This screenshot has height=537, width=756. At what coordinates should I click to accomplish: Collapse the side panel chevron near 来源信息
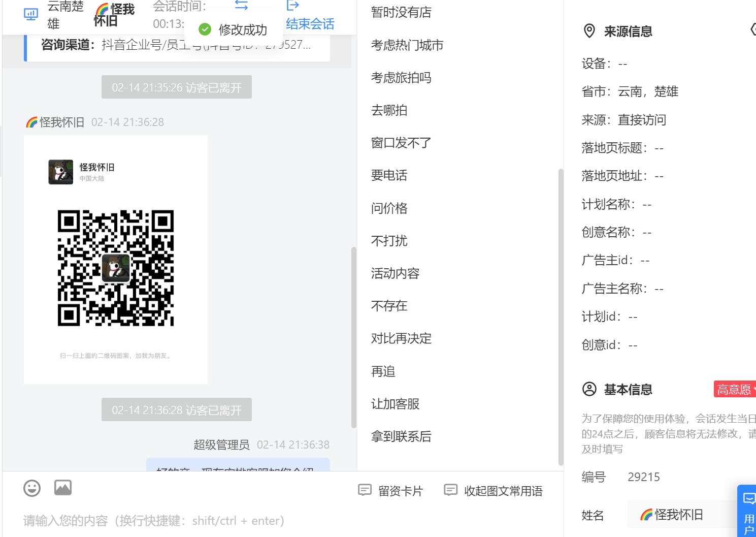tap(752, 29)
